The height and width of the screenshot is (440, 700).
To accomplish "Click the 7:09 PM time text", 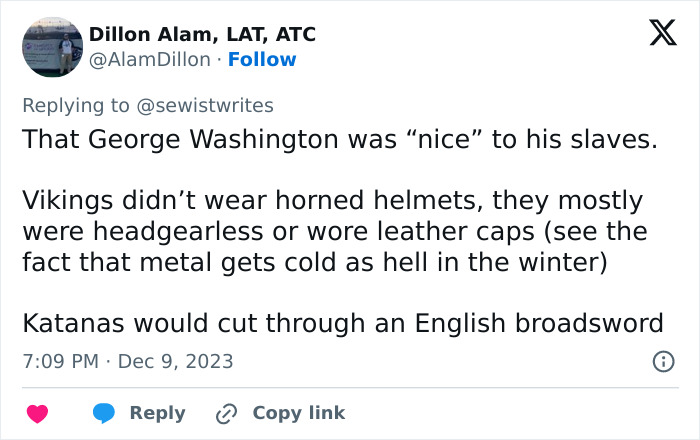I will click(x=59, y=361).
